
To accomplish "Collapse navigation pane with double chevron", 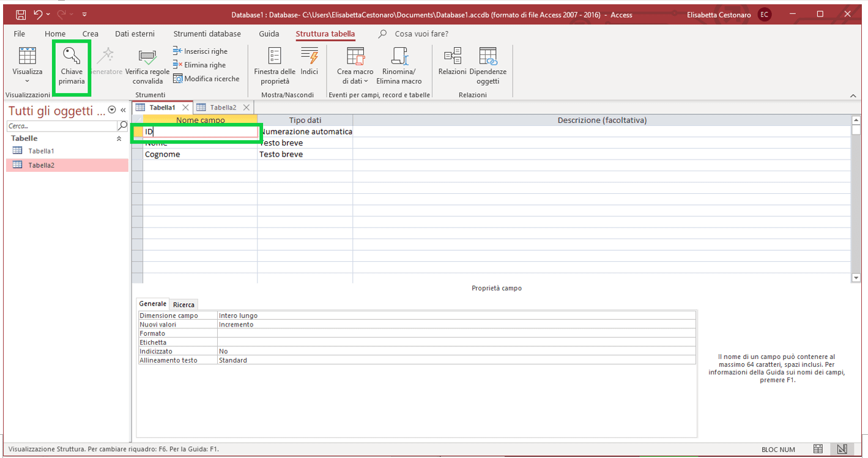I will tap(123, 110).
